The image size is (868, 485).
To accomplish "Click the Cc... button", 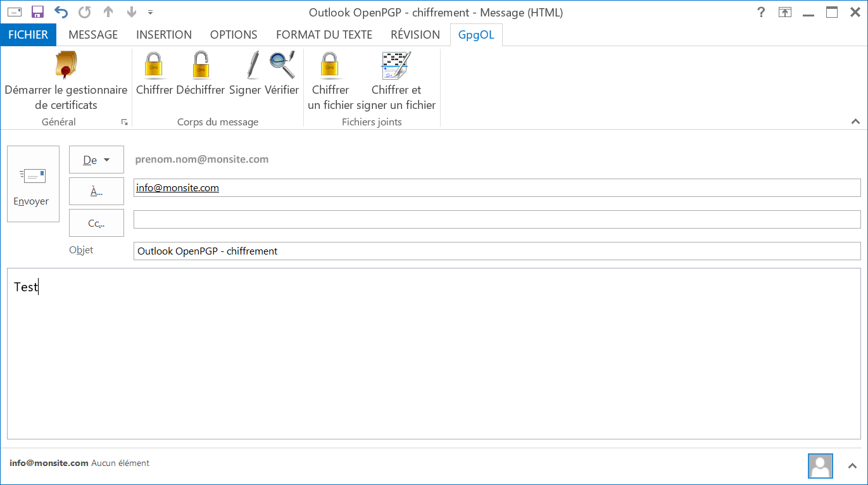I will pyautogui.click(x=96, y=223).
